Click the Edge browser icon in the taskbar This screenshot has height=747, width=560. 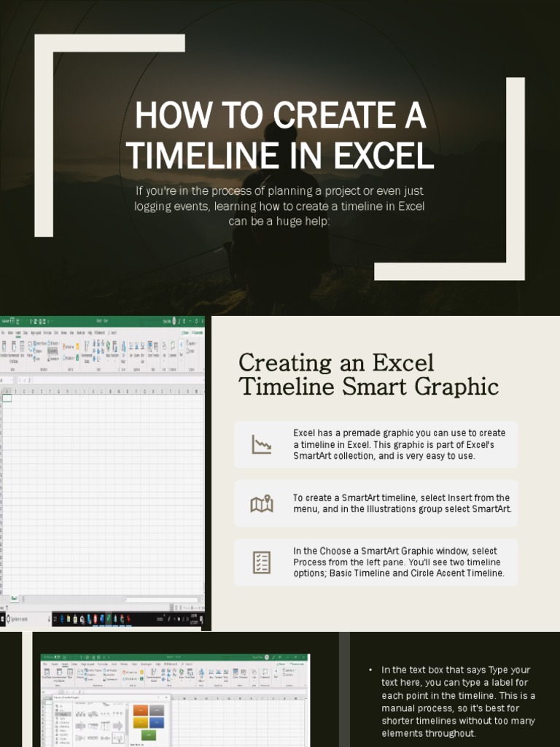(x=62, y=619)
